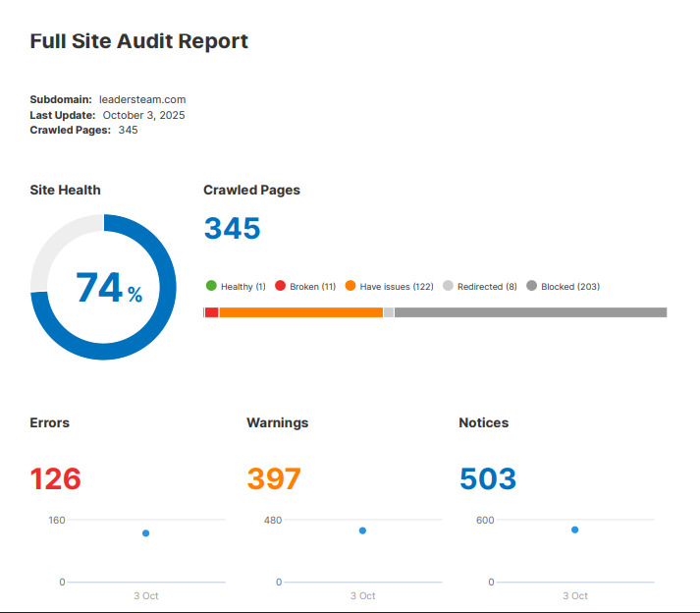Click the Notices chart data point
This screenshot has height=613, width=700.
(x=575, y=529)
